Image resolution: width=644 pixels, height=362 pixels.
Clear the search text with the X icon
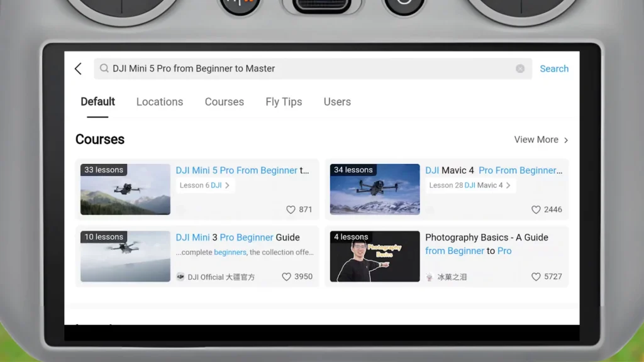coord(519,69)
